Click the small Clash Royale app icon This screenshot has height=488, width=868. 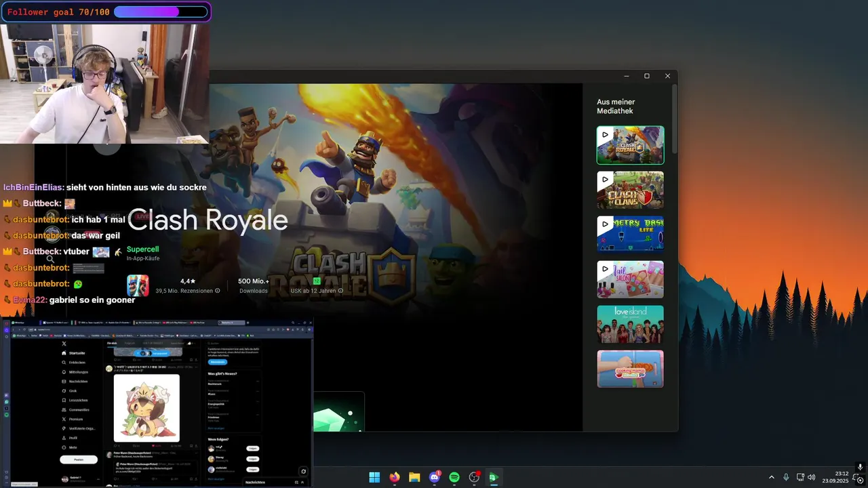click(x=138, y=285)
